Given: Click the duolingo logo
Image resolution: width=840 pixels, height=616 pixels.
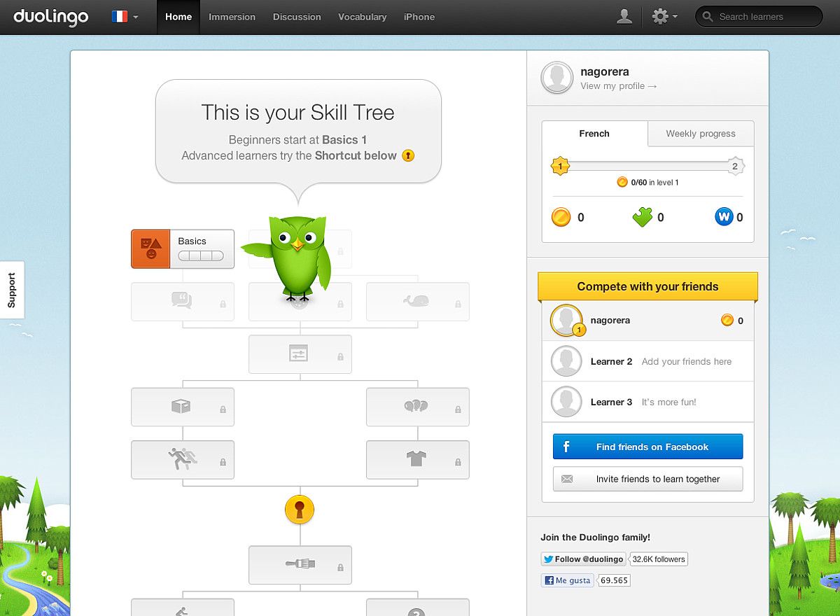Looking at the screenshot, I should coord(51,16).
